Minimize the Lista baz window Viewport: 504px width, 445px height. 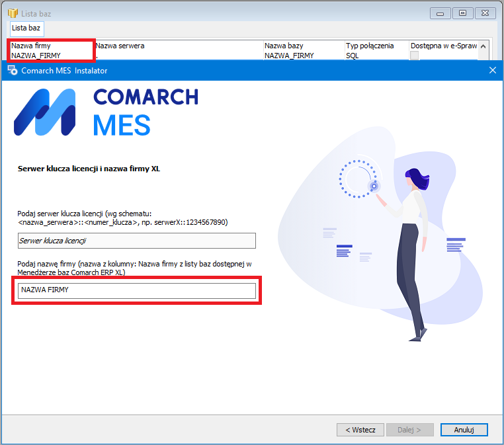click(440, 13)
